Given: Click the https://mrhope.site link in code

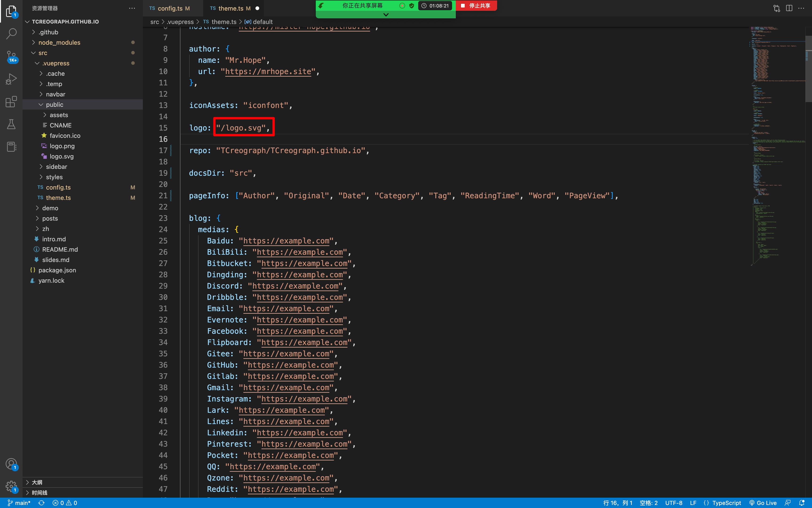Looking at the screenshot, I should (x=268, y=71).
